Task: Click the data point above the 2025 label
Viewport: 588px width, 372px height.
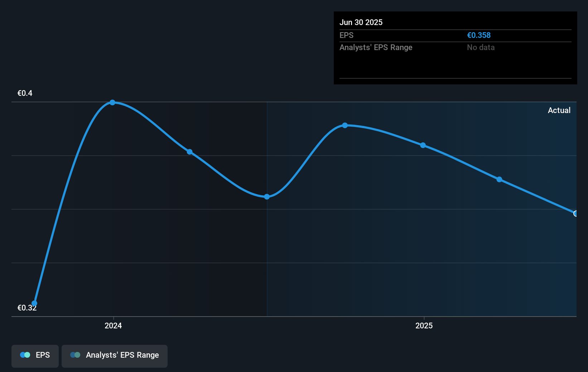Action: [423, 145]
